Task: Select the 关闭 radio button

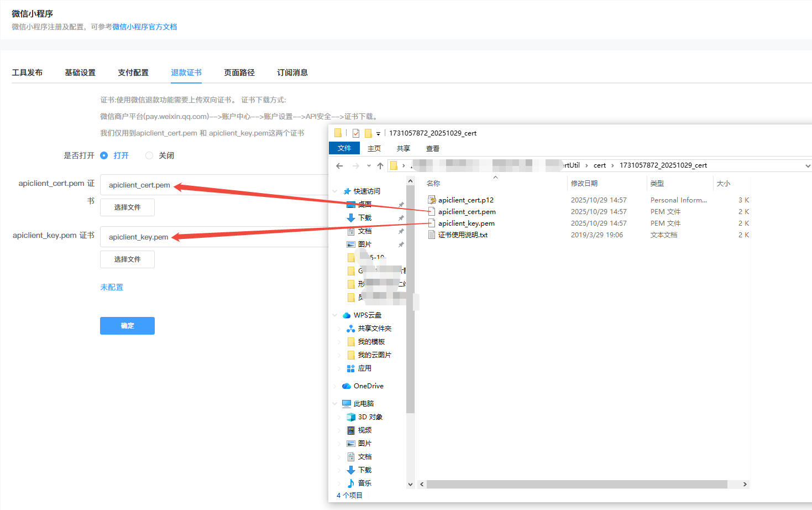Action: pyautogui.click(x=149, y=155)
